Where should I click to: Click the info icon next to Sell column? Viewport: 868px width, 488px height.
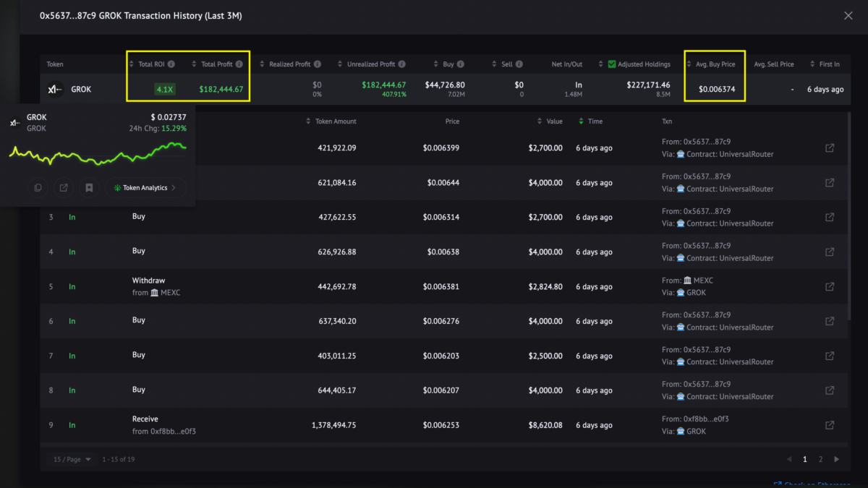(519, 64)
